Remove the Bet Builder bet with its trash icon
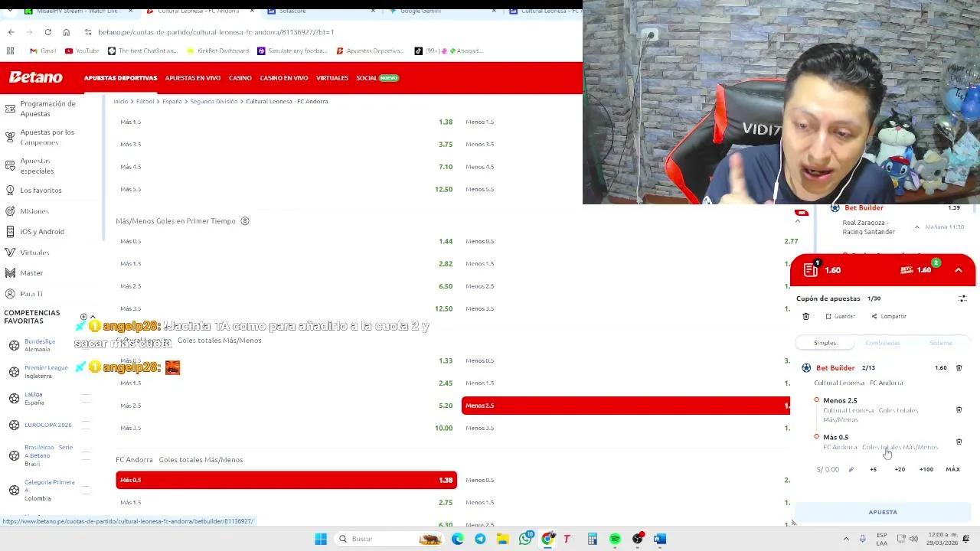This screenshot has height=551, width=980. (x=959, y=368)
